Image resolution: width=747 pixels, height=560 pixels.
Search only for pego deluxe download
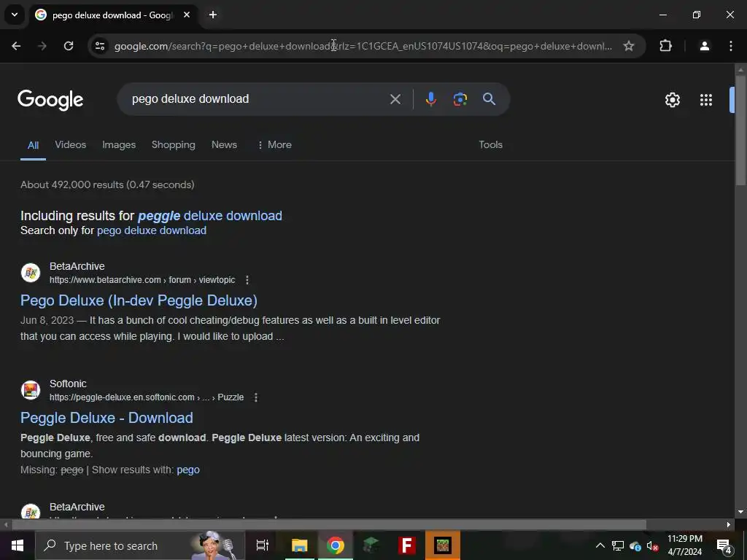pos(152,230)
